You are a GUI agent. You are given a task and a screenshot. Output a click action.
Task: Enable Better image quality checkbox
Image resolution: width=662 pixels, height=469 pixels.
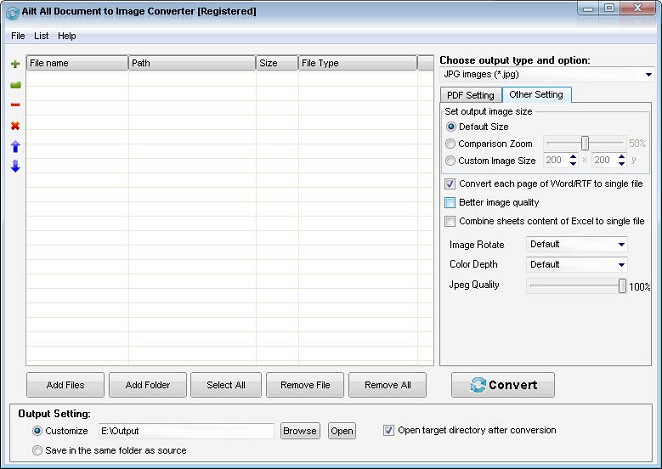[x=450, y=203]
